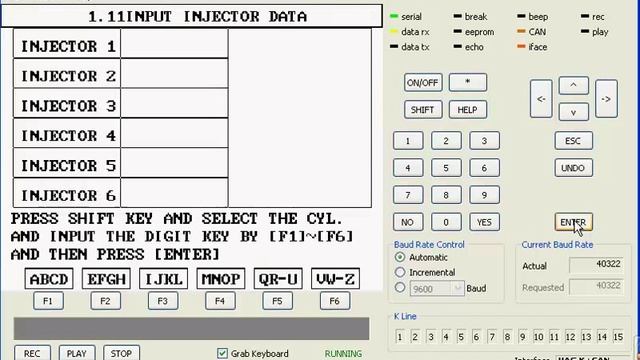The height and width of the screenshot is (360, 640).
Task: Start recording with REC button
Action: tap(33, 353)
